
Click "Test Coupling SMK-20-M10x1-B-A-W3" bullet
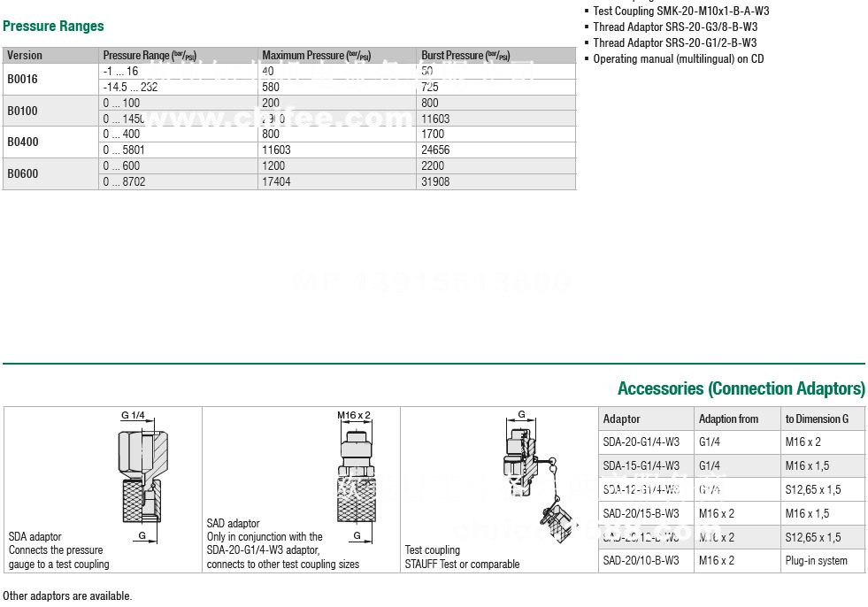tap(681, 12)
